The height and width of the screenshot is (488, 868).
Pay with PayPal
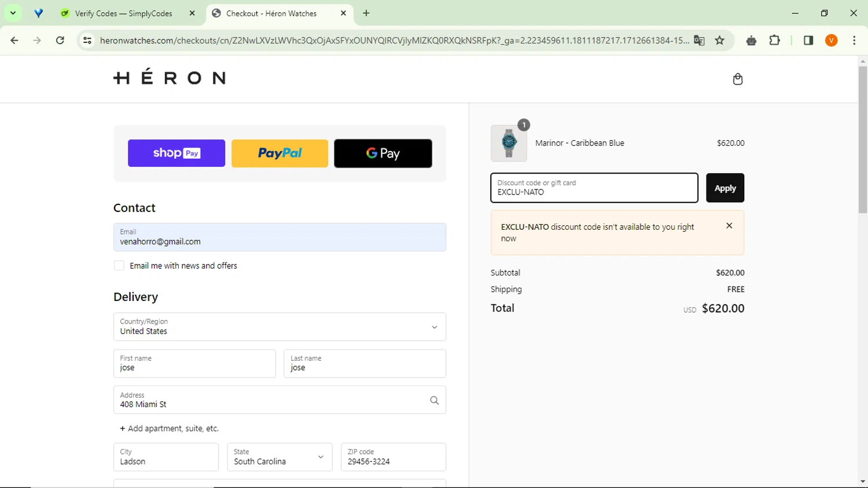(x=279, y=153)
